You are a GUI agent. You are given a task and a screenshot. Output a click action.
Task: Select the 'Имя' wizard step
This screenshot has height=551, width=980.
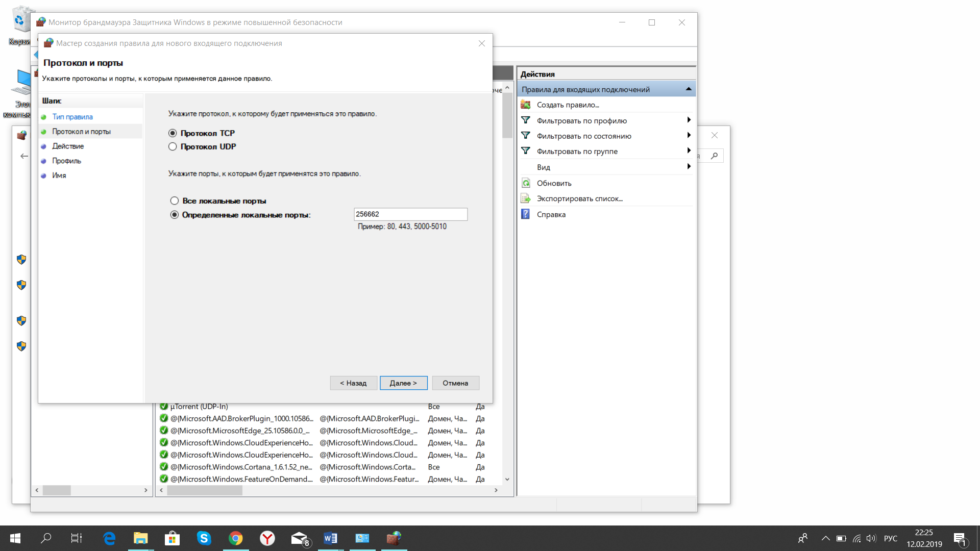(x=59, y=176)
